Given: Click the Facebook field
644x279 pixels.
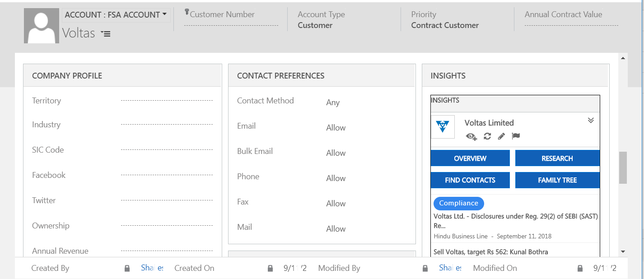Looking at the screenshot, I should [167, 175].
